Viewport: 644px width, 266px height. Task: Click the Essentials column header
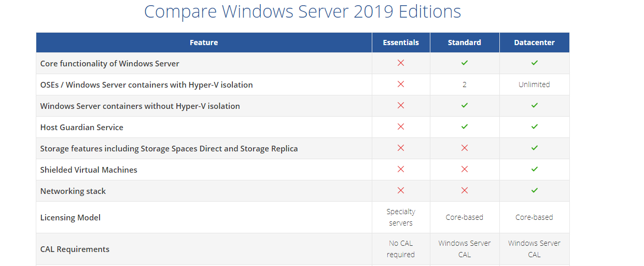pos(401,43)
